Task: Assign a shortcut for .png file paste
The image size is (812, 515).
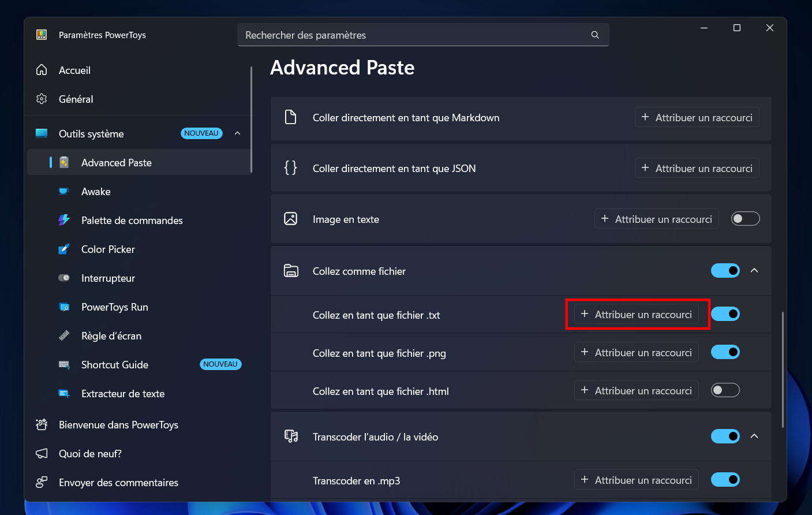Action: tap(637, 352)
